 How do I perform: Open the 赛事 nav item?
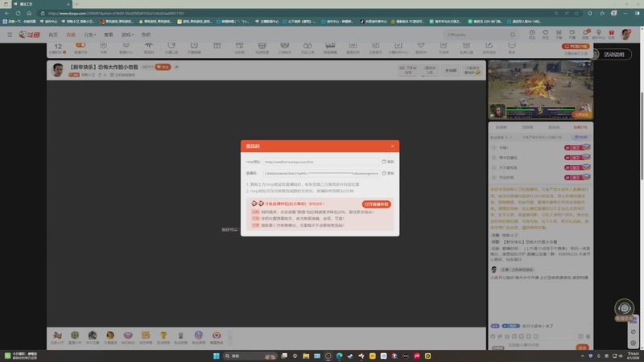coord(109,35)
